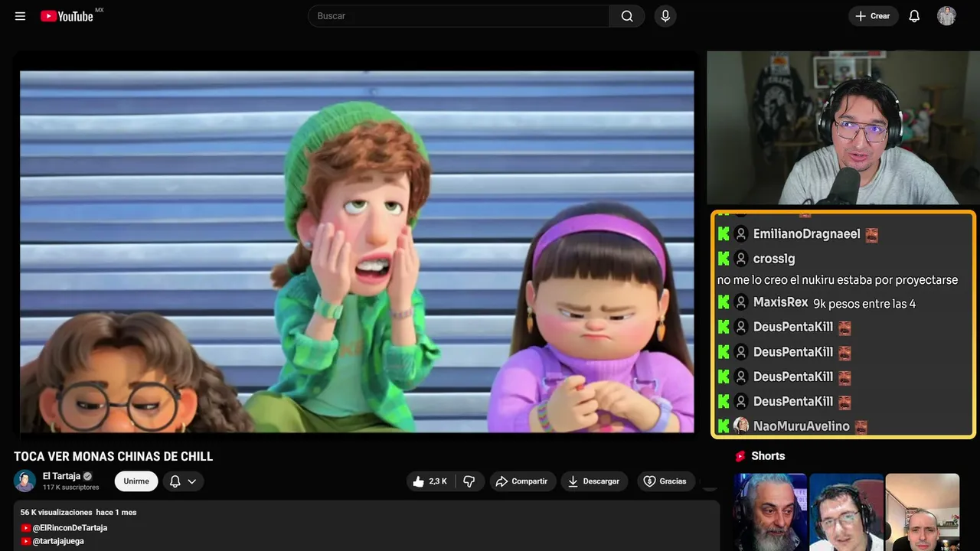Screen dimensions: 980x551
Task: Open El Tartaja channel avatar
Action: point(24,481)
